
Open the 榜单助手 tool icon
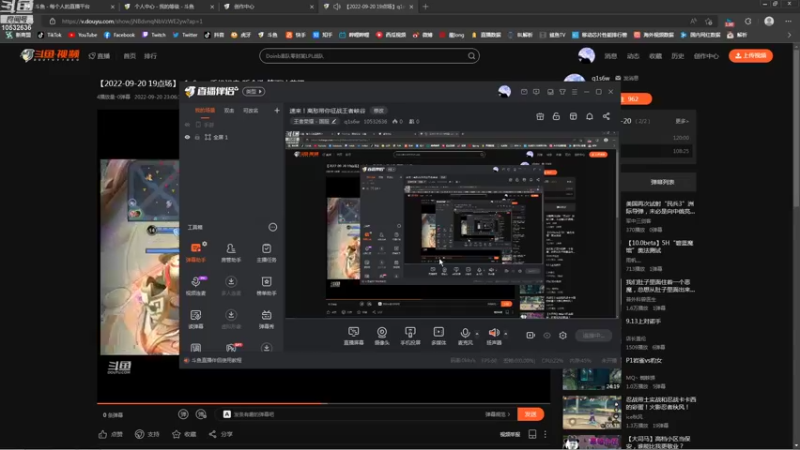266,286
